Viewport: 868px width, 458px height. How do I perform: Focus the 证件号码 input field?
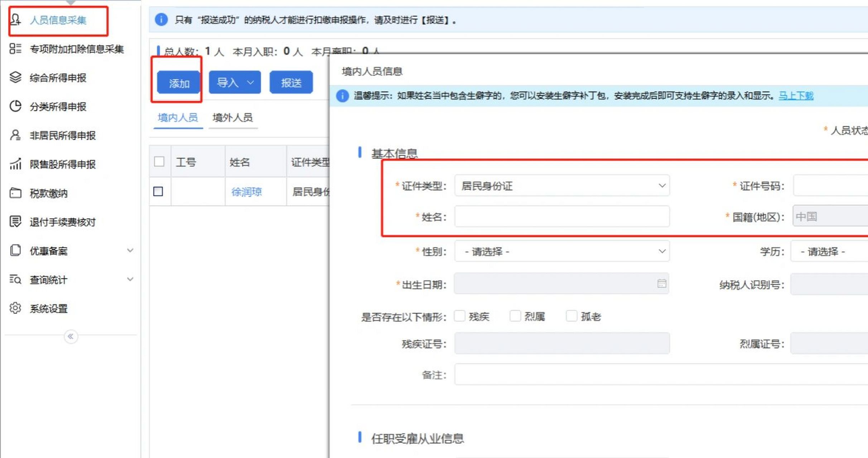[830, 186]
